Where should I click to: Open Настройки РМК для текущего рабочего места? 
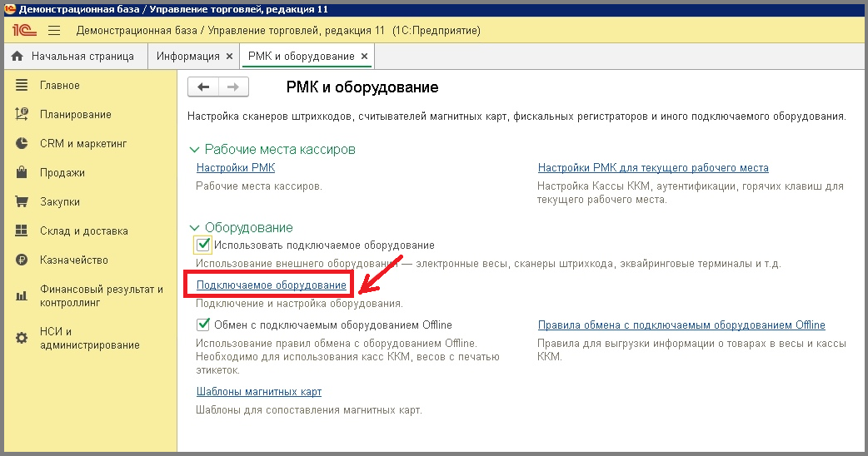click(x=653, y=167)
